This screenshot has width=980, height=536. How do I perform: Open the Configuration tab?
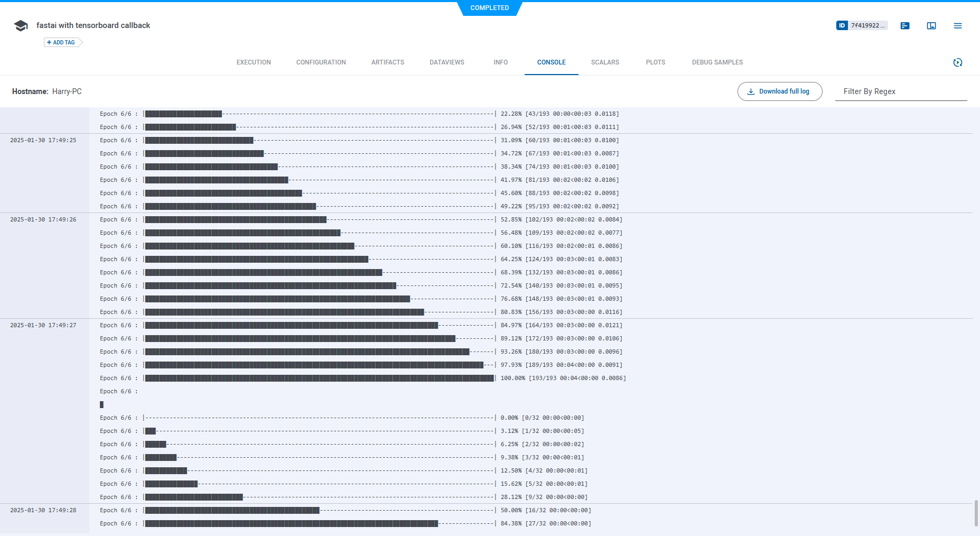click(x=321, y=62)
